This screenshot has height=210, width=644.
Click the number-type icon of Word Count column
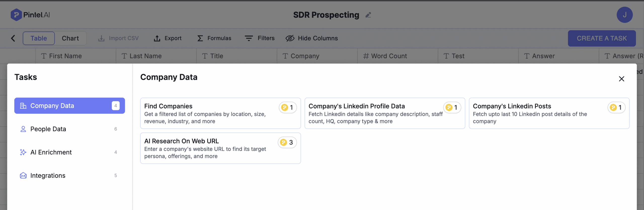pos(366,56)
